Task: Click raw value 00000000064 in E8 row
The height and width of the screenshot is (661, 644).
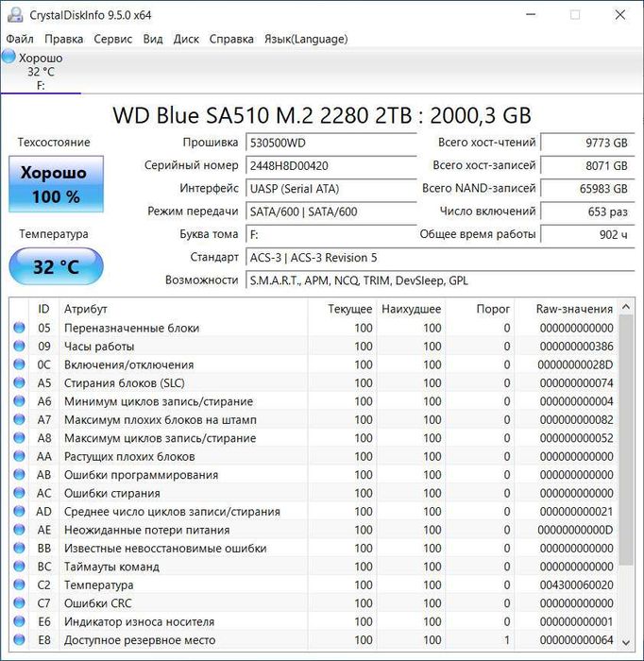Action: click(576, 640)
